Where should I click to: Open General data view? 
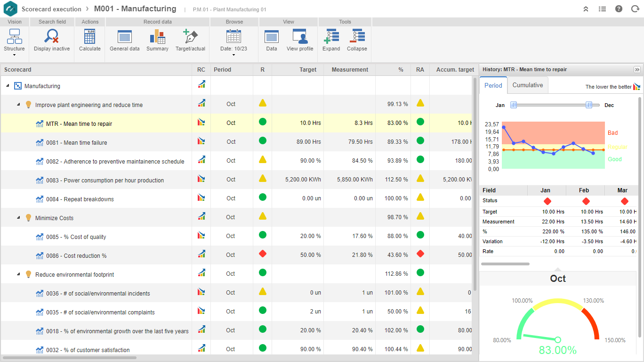124,40
